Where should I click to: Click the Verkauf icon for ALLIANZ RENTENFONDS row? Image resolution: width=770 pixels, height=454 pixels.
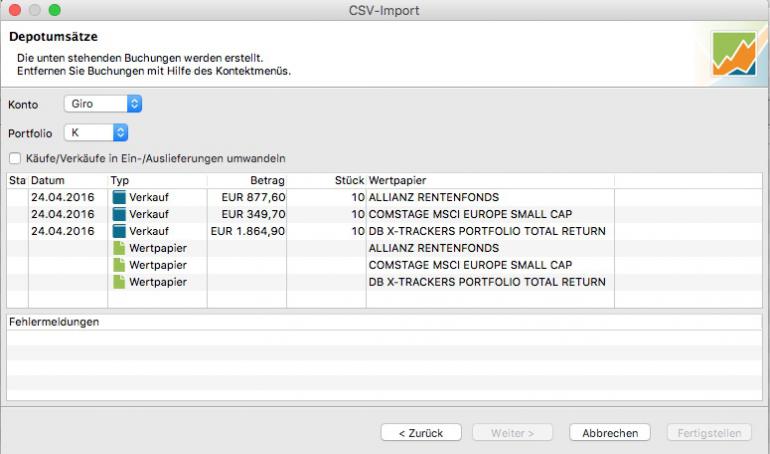click(x=119, y=197)
